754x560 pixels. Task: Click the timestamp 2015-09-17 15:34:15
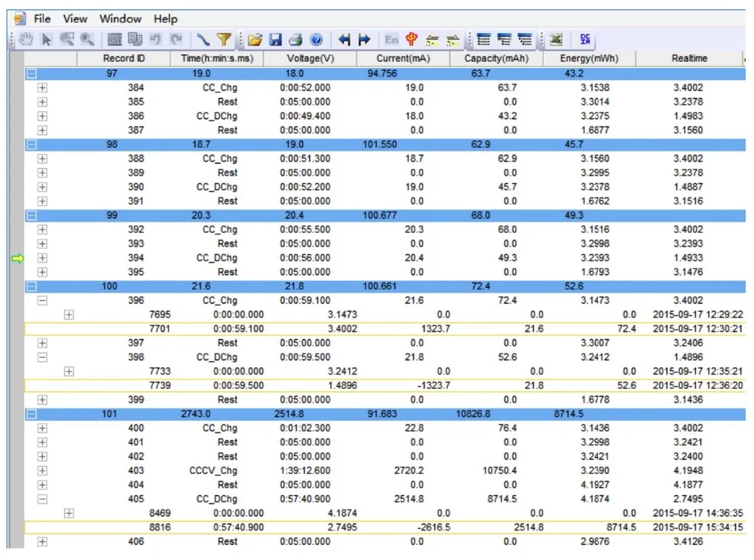pyautogui.click(x=697, y=528)
